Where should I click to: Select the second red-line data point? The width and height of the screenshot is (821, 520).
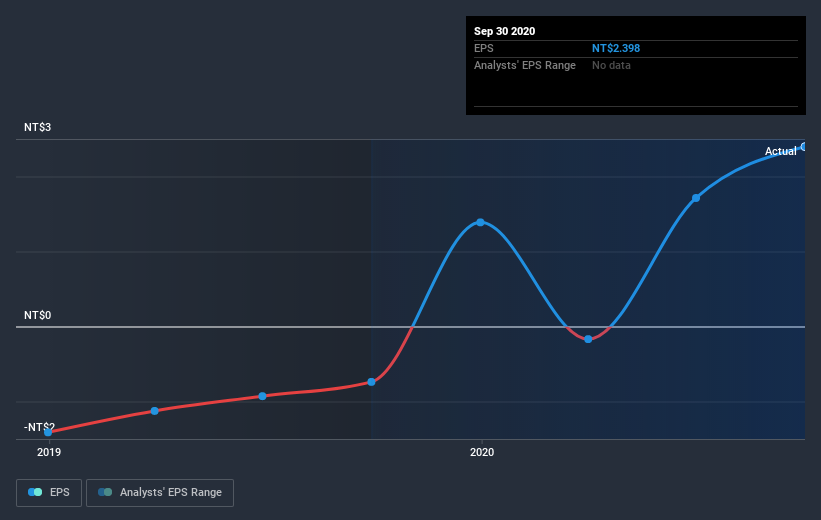click(x=154, y=411)
